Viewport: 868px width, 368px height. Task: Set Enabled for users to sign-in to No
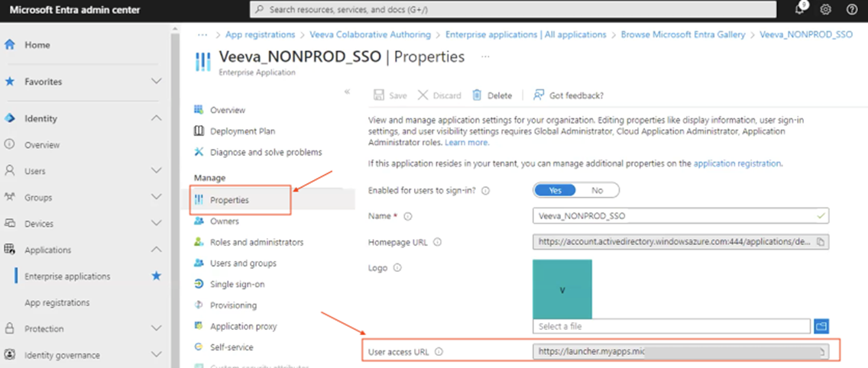point(597,190)
